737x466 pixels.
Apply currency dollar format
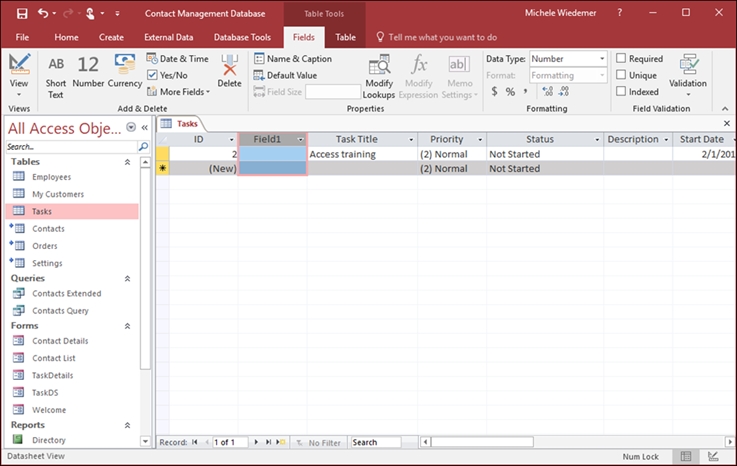(x=494, y=92)
